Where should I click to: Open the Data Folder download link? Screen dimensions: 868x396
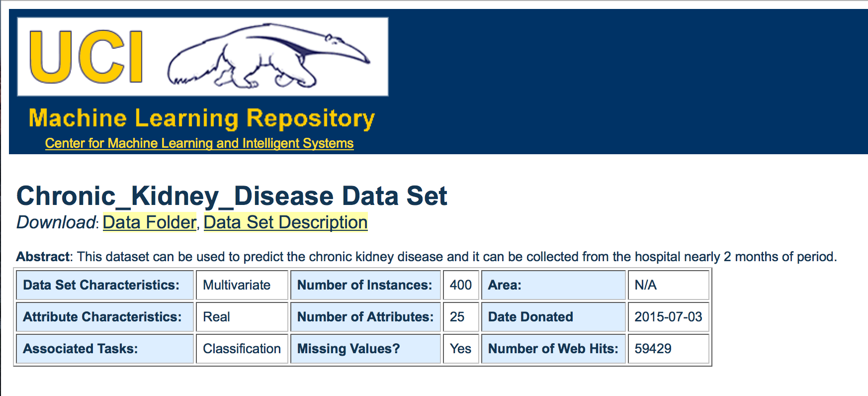coord(149,222)
